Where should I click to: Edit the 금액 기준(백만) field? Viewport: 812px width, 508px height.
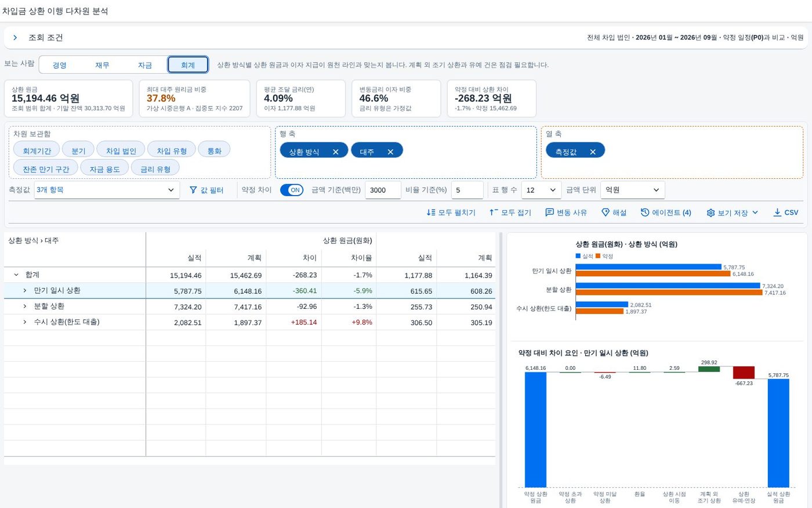click(x=383, y=190)
